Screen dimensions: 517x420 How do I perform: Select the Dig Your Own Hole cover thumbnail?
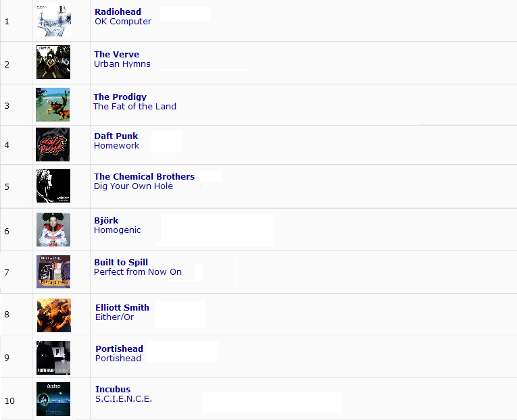[x=53, y=186]
